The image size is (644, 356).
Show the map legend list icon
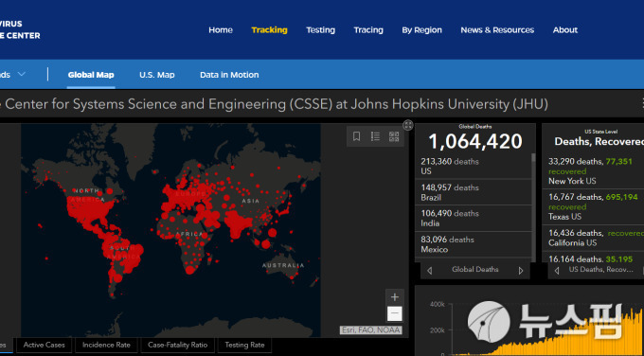[x=375, y=136]
